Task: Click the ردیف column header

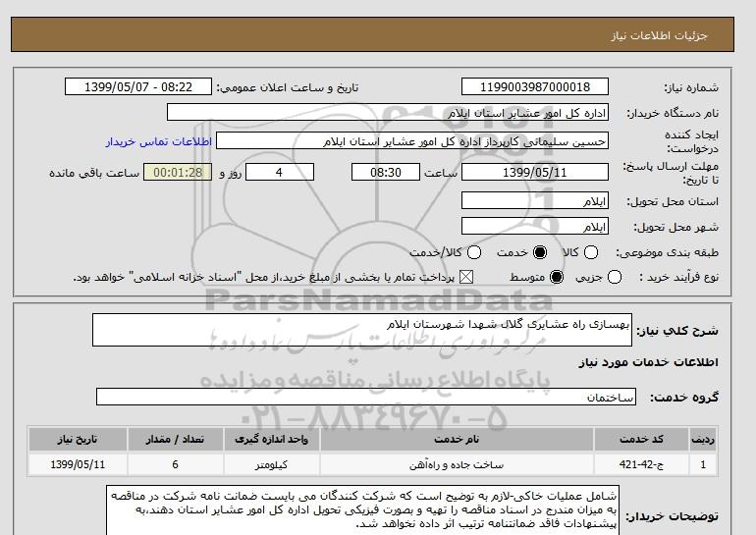Action: [x=703, y=439]
